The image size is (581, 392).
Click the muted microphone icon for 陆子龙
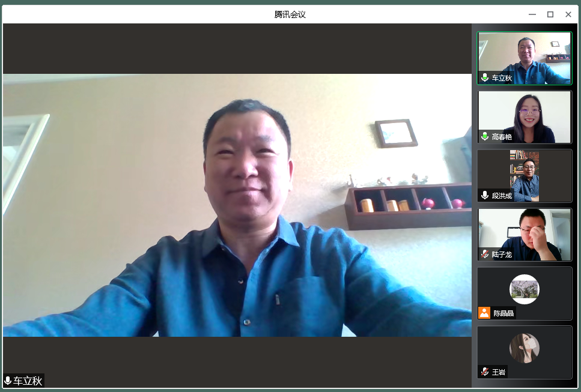[485, 255]
